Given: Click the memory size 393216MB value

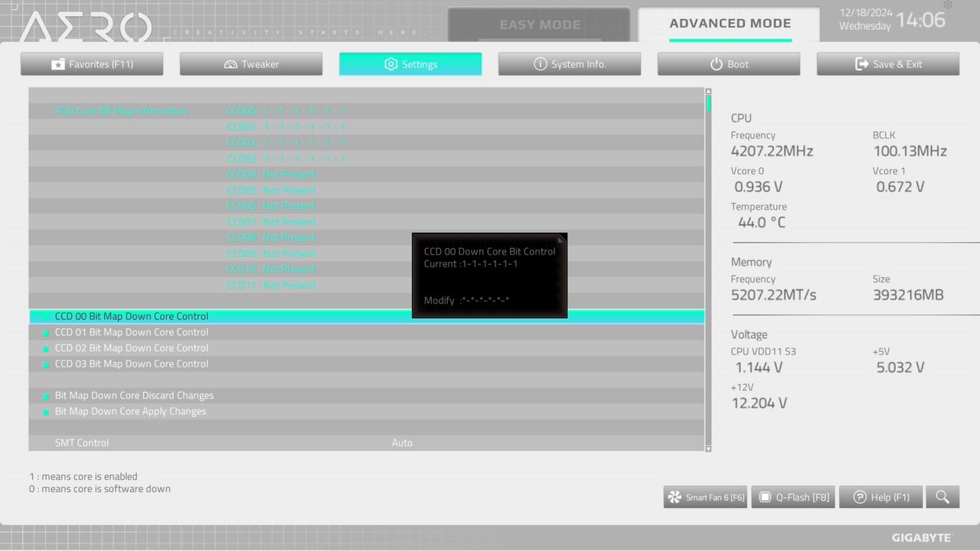Looking at the screenshot, I should tap(908, 295).
